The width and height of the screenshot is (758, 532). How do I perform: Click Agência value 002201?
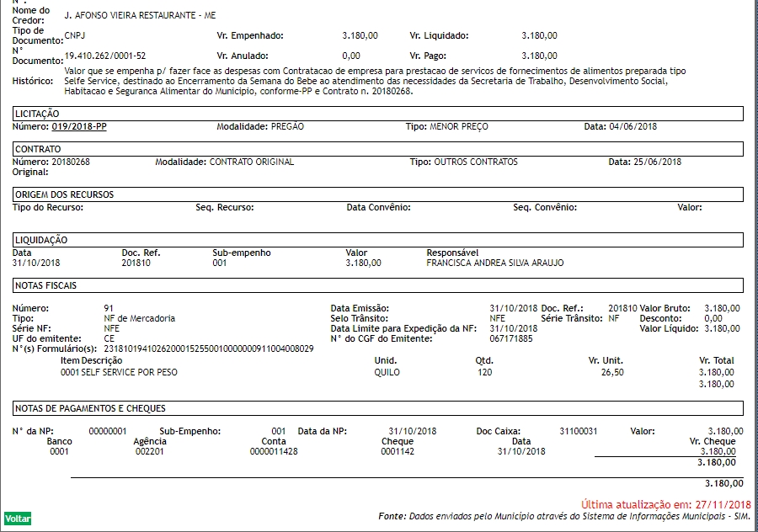149,451
